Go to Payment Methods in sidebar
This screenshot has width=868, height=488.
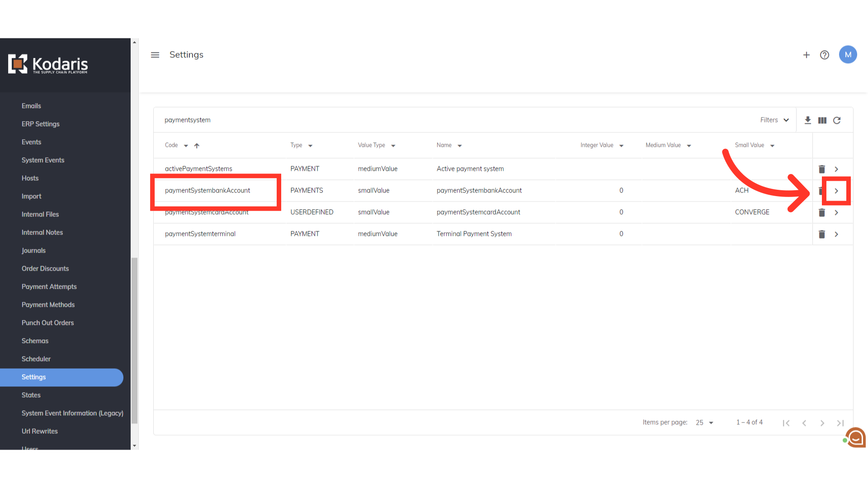coord(48,305)
